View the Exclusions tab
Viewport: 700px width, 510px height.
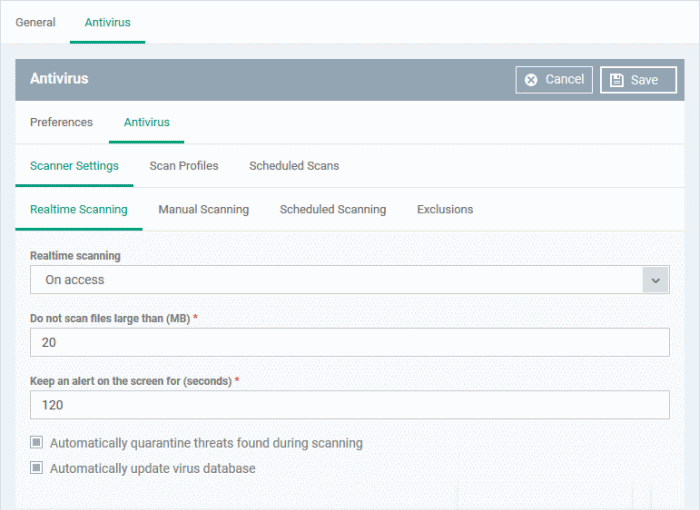pyautogui.click(x=445, y=210)
